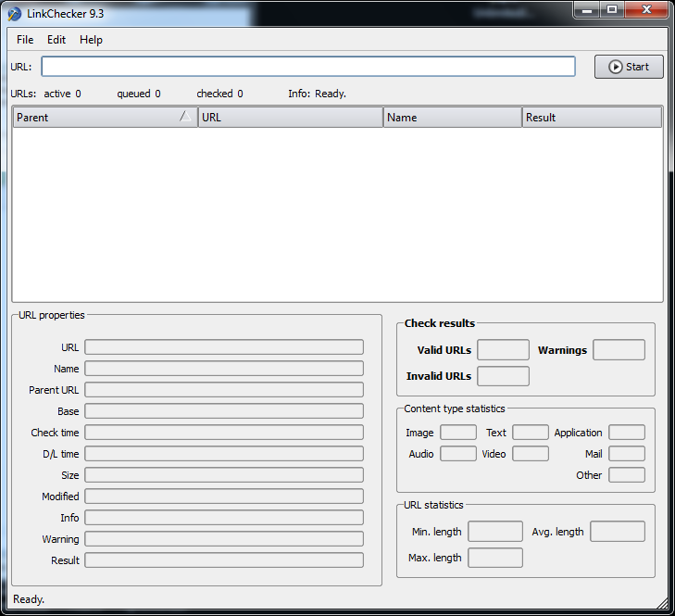The height and width of the screenshot is (616, 675).
Task: Click the Base property field
Action: (x=224, y=411)
